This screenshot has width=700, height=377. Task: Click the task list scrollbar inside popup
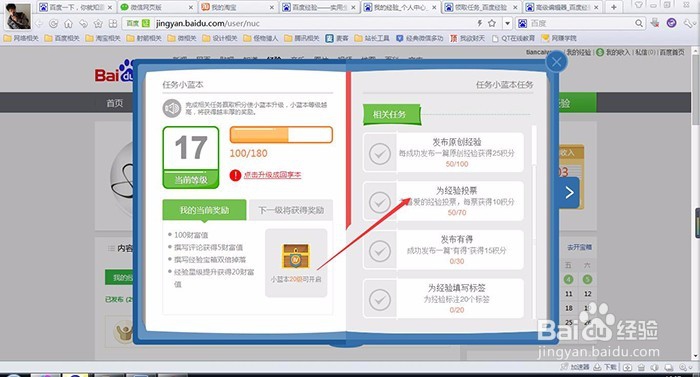coord(534,221)
